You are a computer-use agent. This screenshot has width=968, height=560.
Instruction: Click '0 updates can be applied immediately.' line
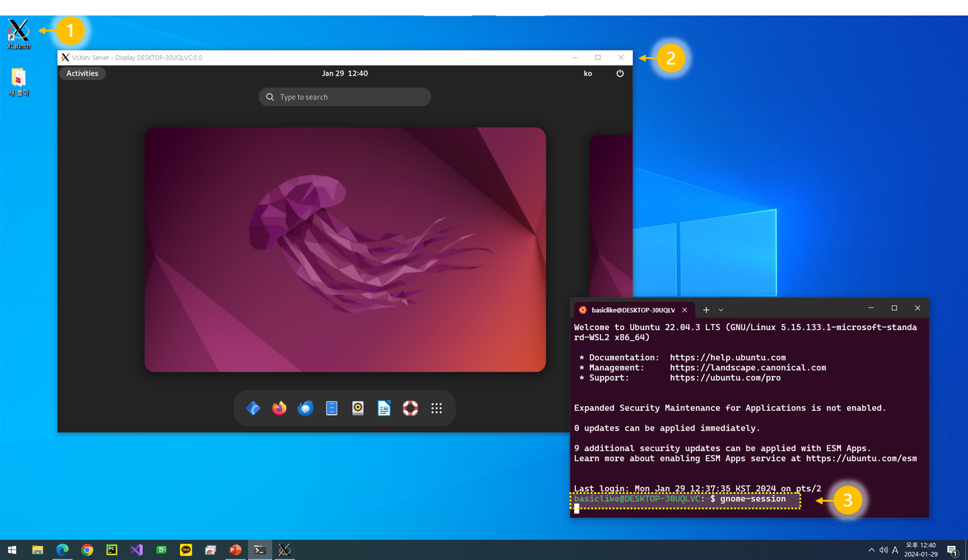pyautogui.click(x=667, y=428)
